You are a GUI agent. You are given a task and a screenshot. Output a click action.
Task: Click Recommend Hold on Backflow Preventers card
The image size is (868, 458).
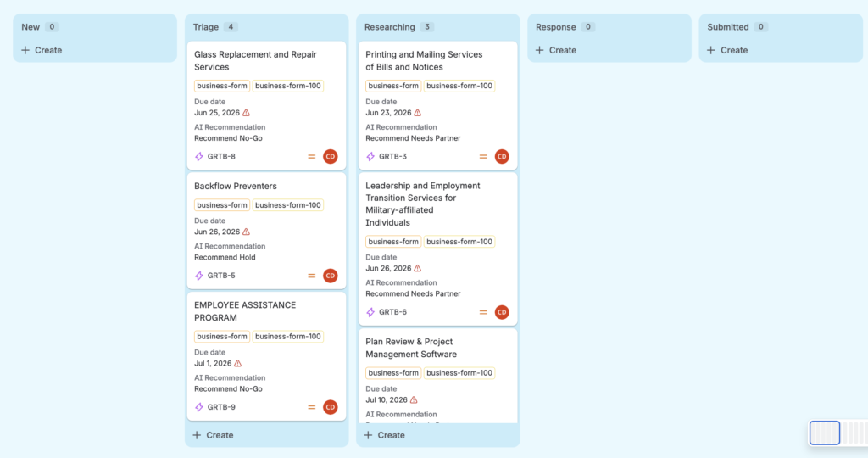225,258
